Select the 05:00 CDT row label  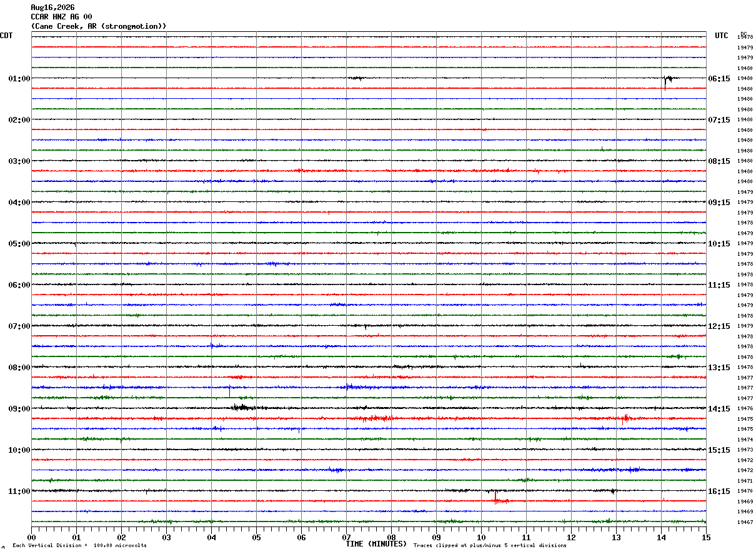(19, 244)
